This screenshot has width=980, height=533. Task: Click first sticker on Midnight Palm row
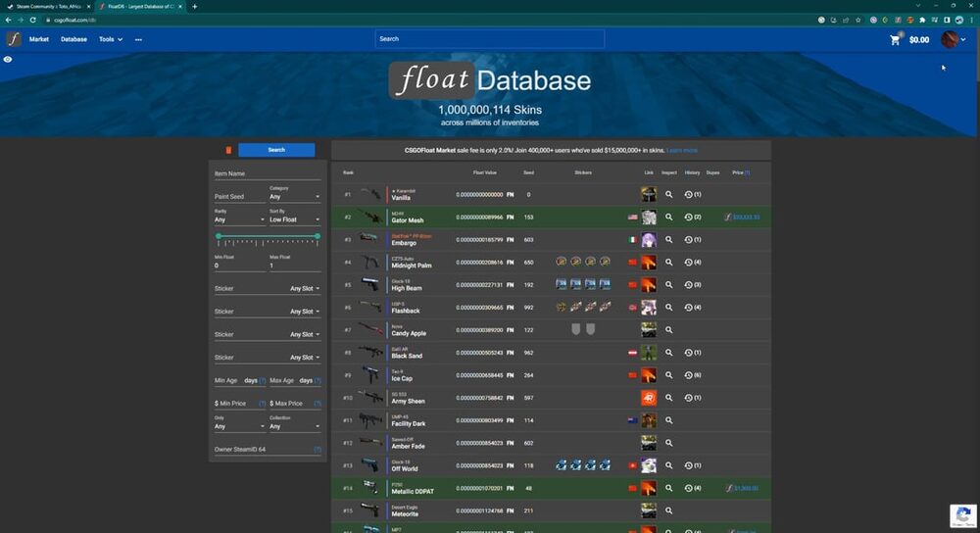pos(562,262)
